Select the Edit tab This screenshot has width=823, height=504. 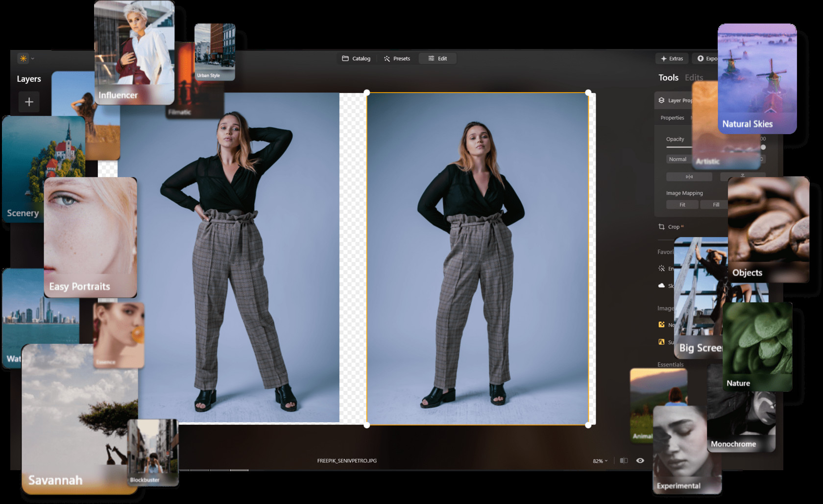click(x=437, y=58)
